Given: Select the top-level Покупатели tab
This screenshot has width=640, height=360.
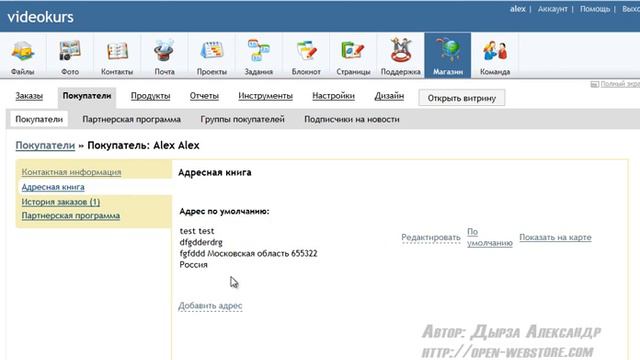Looking at the screenshot, I should 87,96.
